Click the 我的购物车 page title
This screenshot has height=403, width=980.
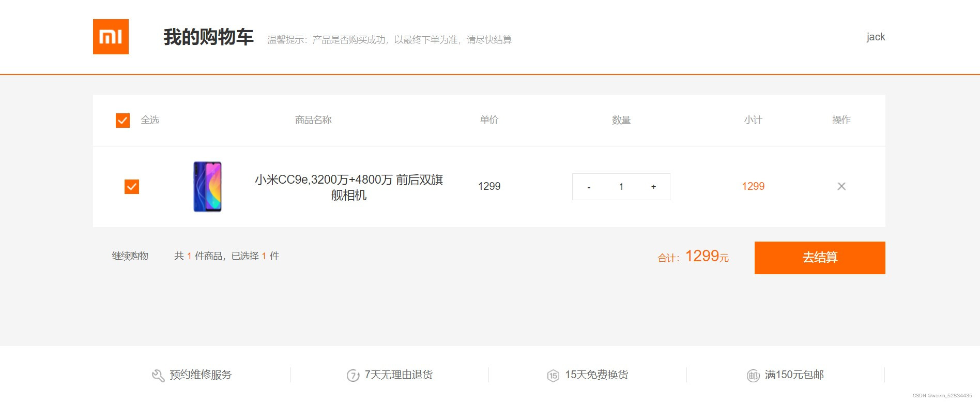click(208, 37)
